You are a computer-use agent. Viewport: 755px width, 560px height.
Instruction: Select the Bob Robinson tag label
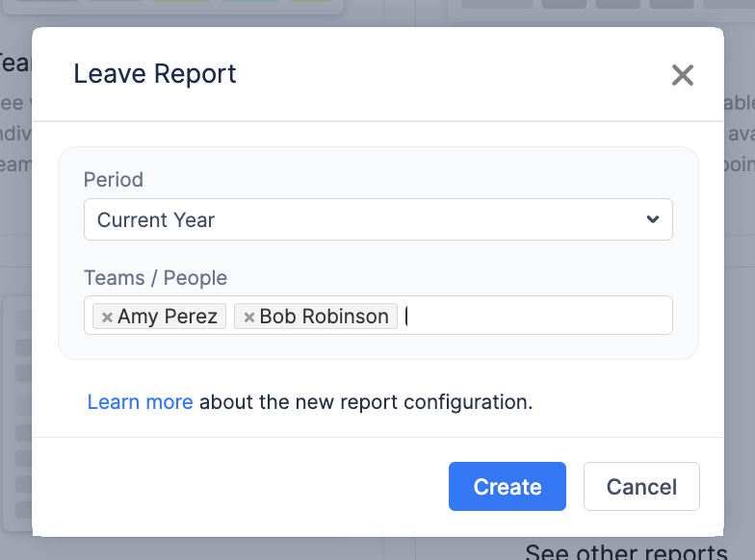pos(325,317)
